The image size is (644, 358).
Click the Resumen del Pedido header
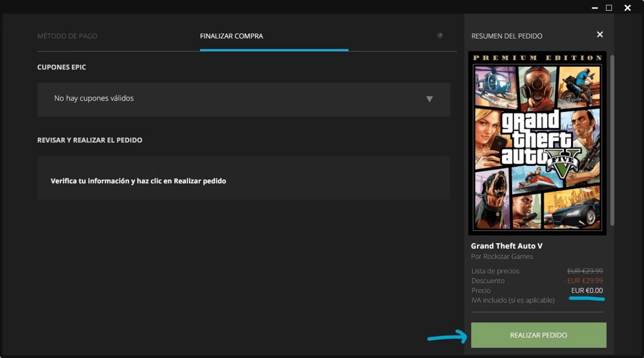pos(507,36)
